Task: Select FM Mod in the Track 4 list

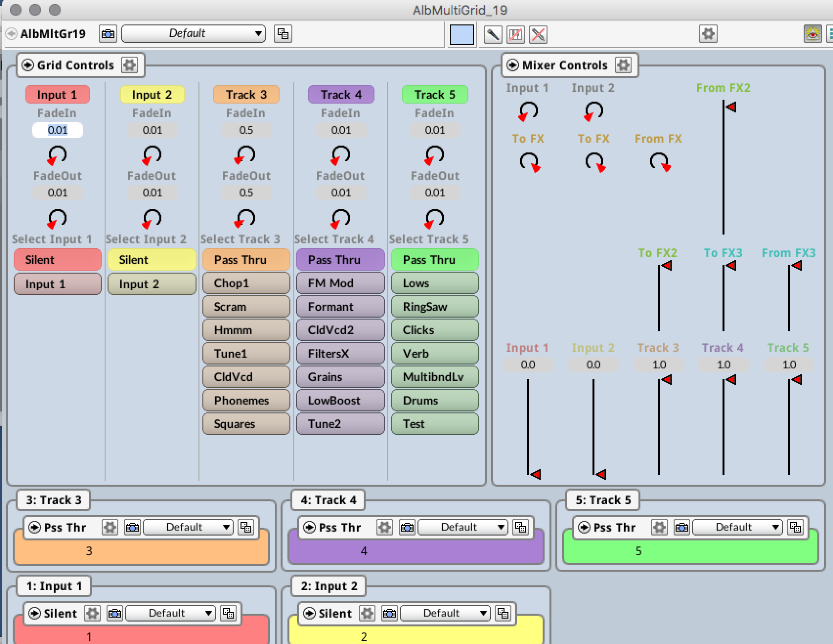Action: [x=340, y=283]
